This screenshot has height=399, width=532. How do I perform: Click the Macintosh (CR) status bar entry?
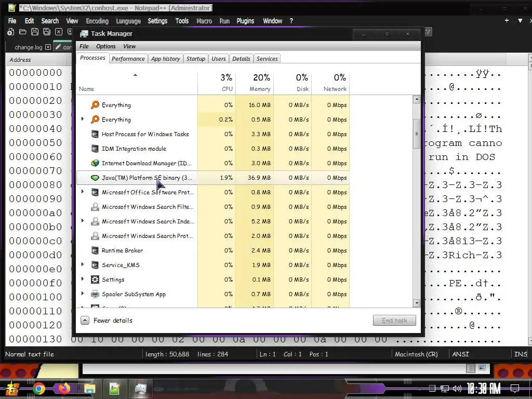tap(416, 354)
